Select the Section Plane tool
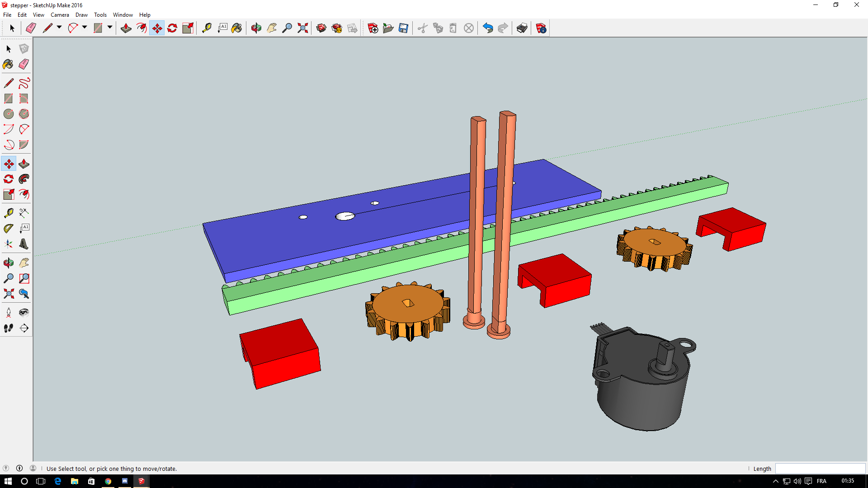The image size is (868, 488). [24, 328]
